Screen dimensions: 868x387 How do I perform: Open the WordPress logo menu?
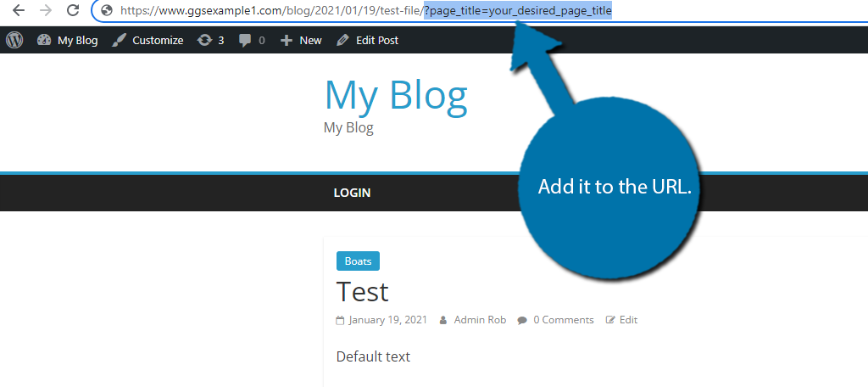14,40
